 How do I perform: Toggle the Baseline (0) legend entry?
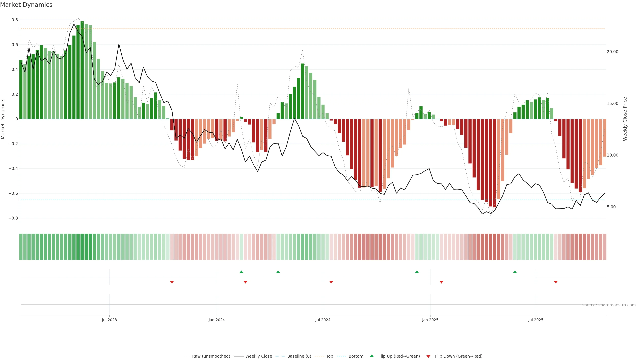click(x=299, y=356)
